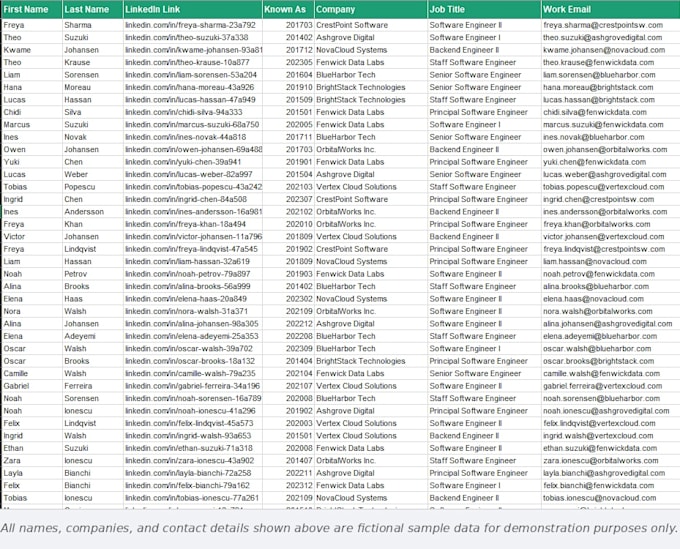This screenshot has width=680, height=549.
Task: Select first name Ethan cell
Action: click(x=32, y=448)
